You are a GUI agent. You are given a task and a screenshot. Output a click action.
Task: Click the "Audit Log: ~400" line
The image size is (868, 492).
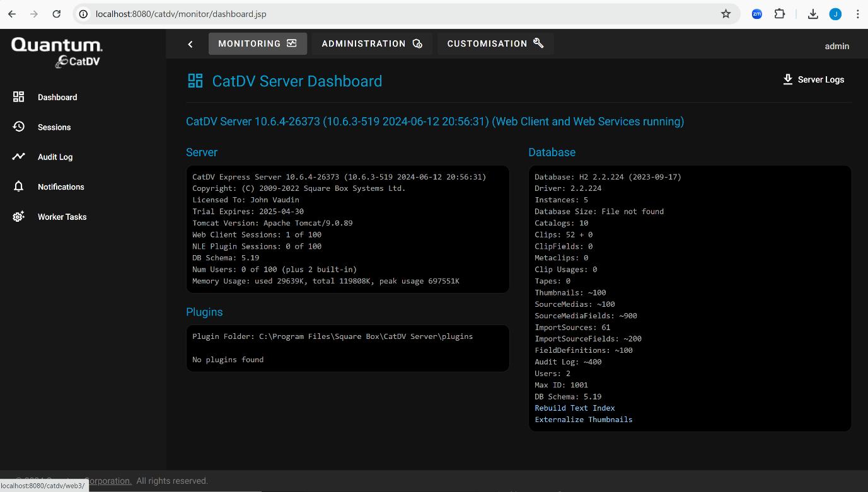(568, 362)
